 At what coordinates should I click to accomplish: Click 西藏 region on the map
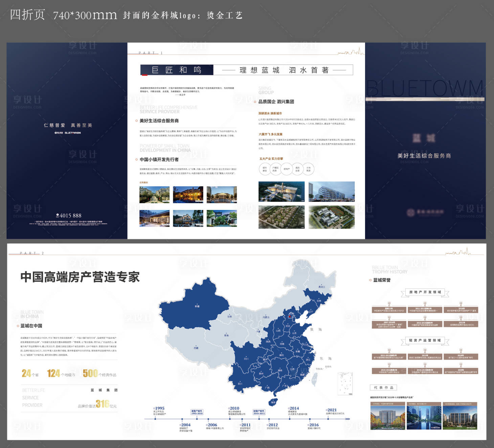pyautogui.click(x=196, y=348)
